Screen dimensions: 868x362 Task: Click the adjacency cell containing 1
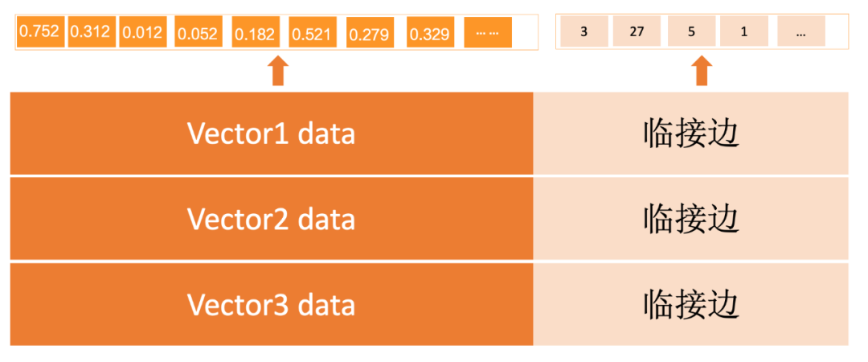[x=744, y=31]
